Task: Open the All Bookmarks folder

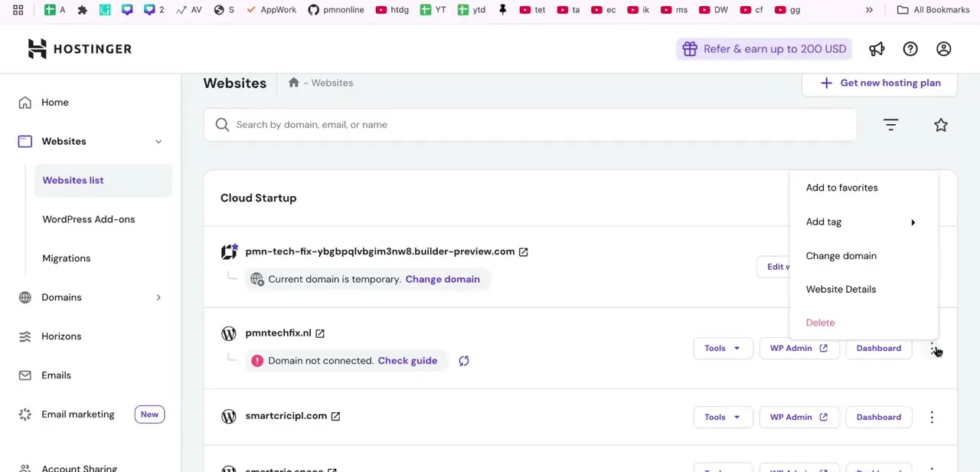Action: coord(932,10)
